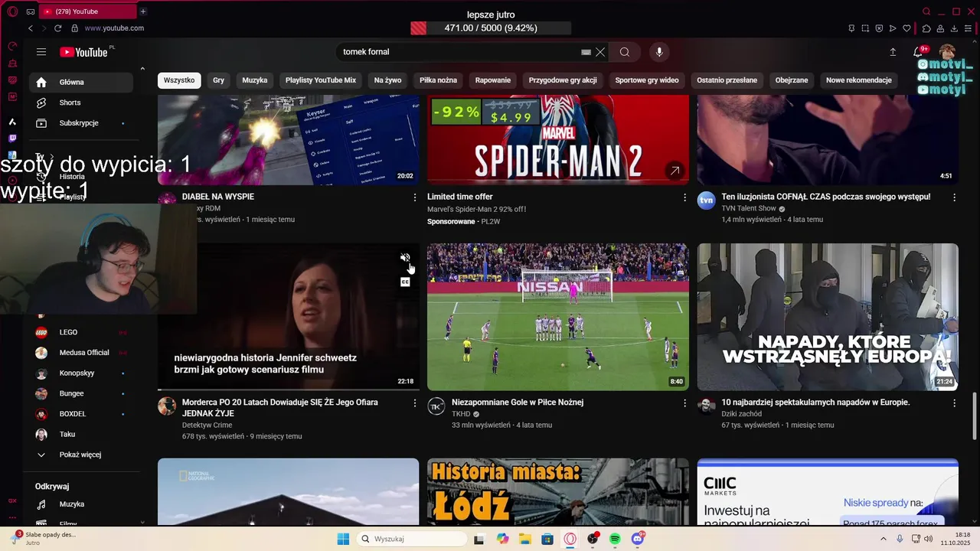This screenshot has width=980, height=551.
Task: Open the YouTube account avatar menu
Action: coord(948,52)
